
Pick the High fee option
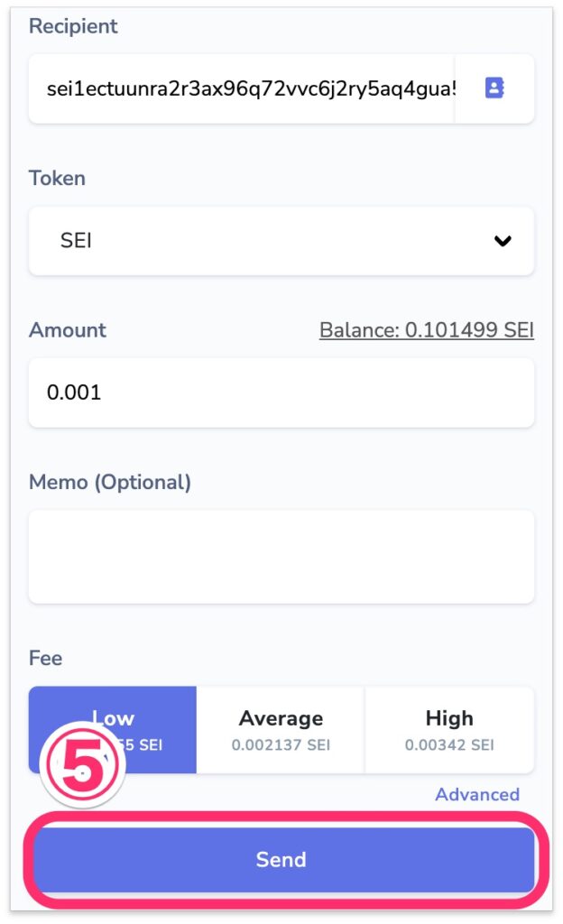click(x=449, y=729)
